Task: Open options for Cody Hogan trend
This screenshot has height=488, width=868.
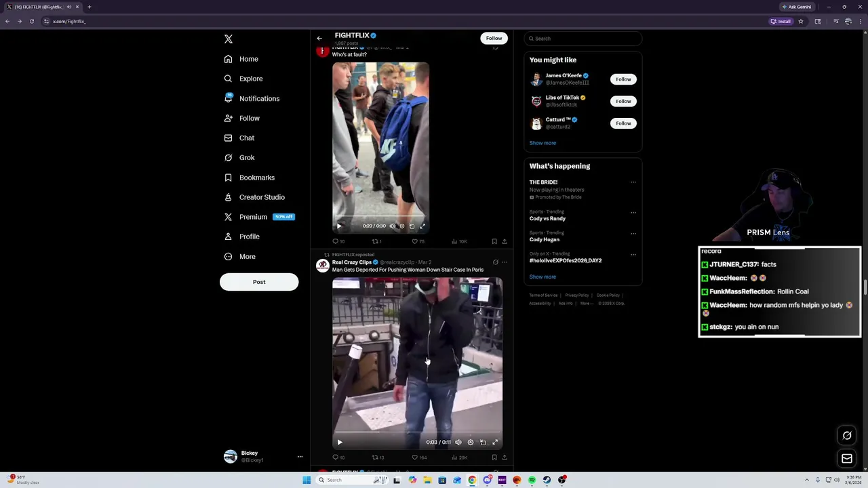Action: (x=633, y=233)
